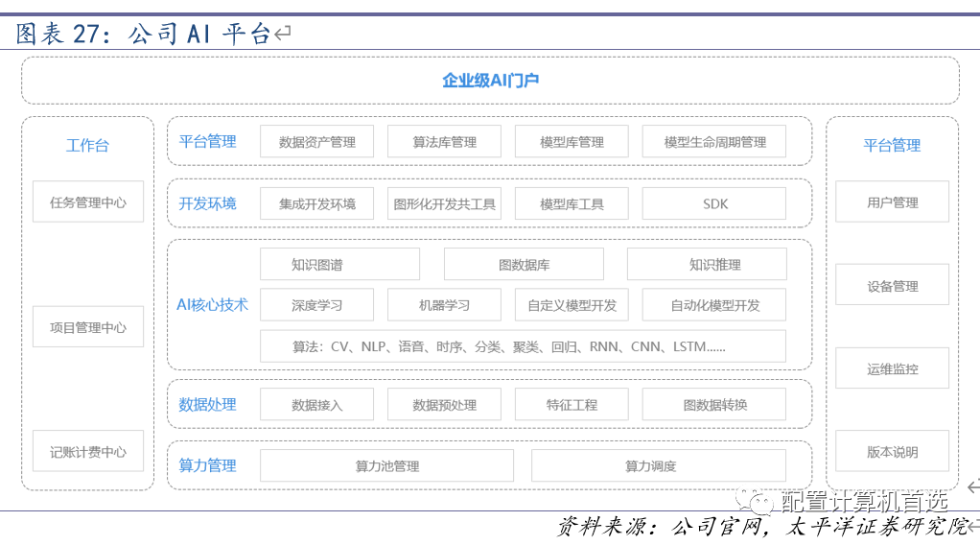Click the 企业级AI门户 header banner
This screenshot has width=980, height=545.
coord(490,80)
